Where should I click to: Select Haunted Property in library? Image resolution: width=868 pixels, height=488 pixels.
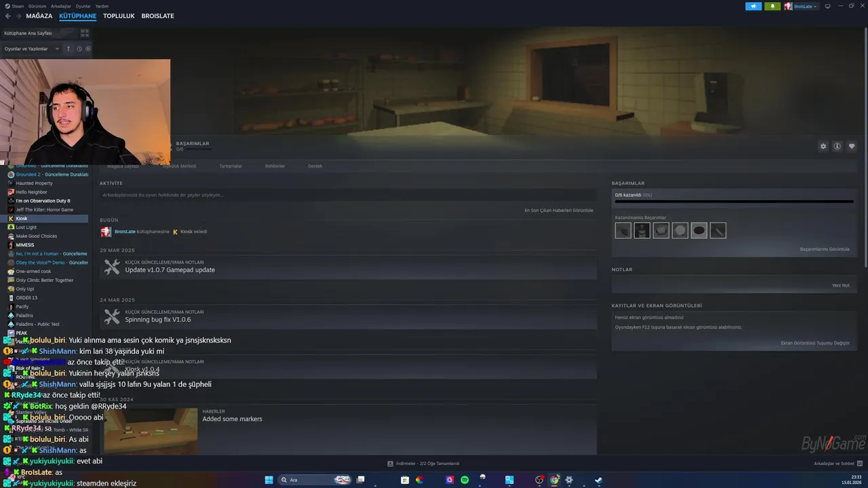pos(34,183)
